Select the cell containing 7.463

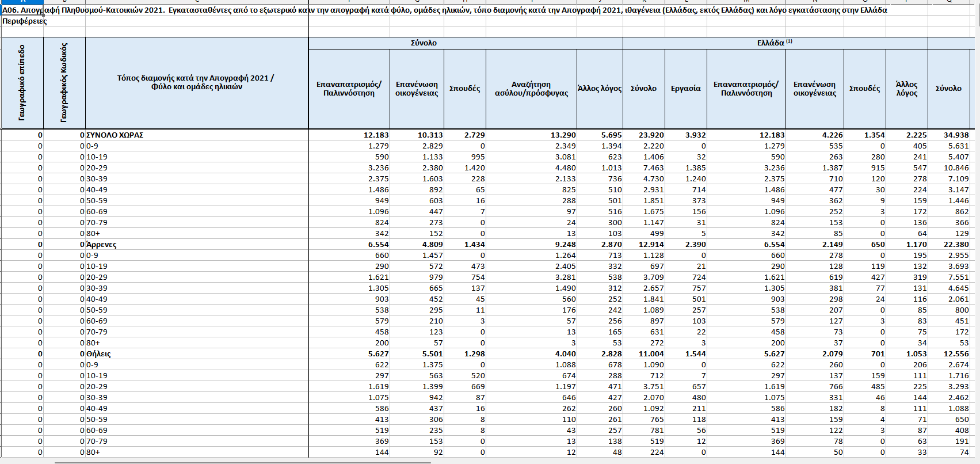pyautogui.click(x=644, y=168)
